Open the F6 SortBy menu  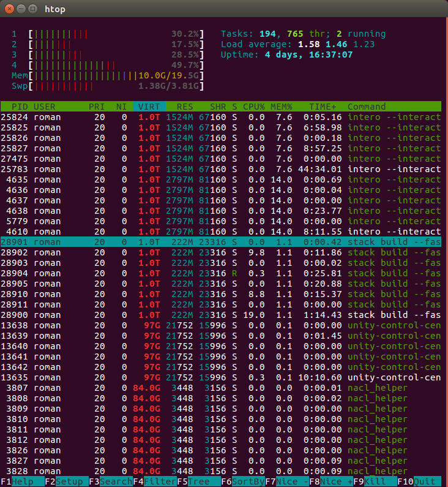(x=242, y=481)
